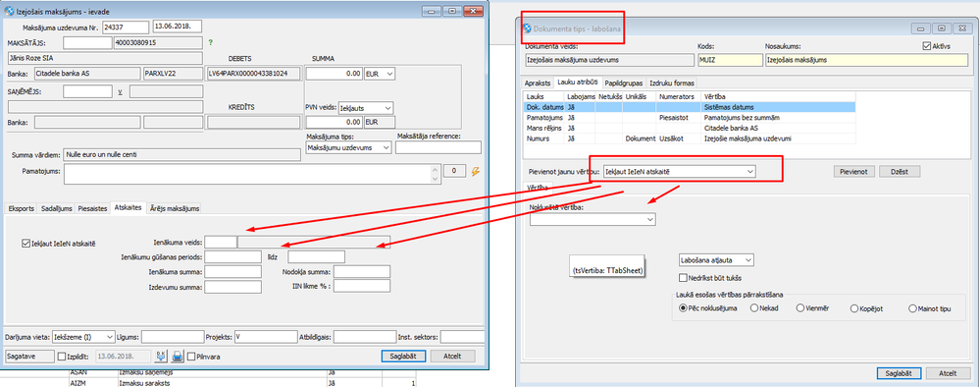Open the Apraksts tab in Dokumenta tips
The width and height of the screenshot is (980, 387).
coord(539,83)
